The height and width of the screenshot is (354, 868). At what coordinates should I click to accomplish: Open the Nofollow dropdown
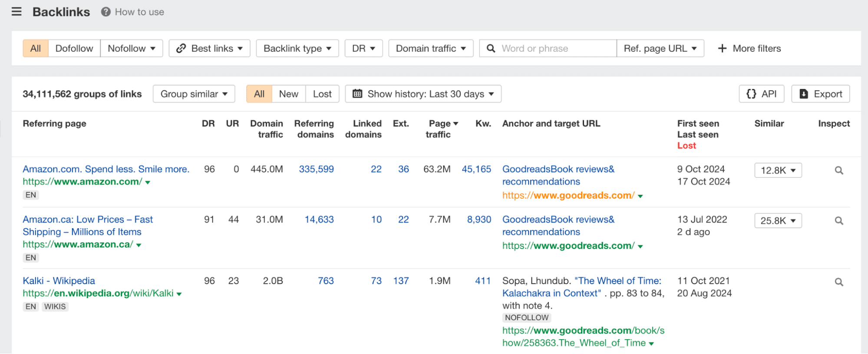click(132, 49)
